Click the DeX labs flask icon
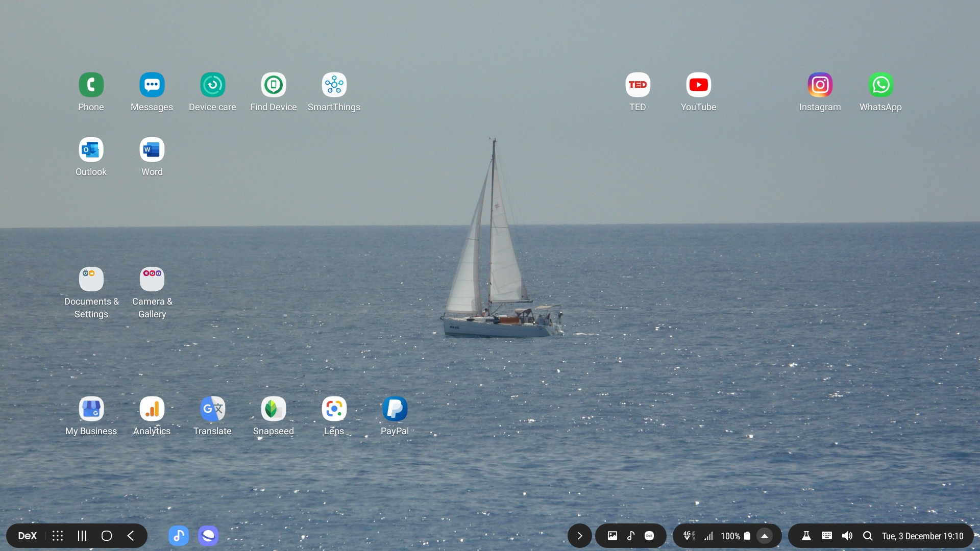The height and width of the screenshot is (551, 980). pyautogui.click(x=806, y=536)
